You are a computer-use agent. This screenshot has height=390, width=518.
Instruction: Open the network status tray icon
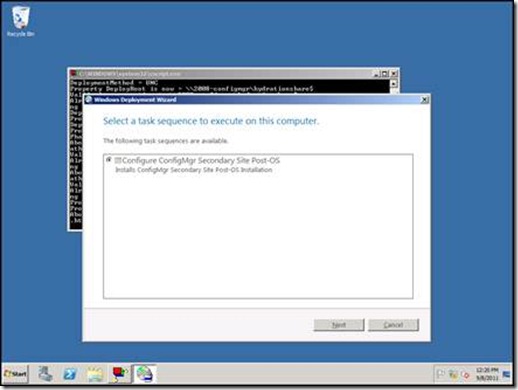[x=453, y=374]
